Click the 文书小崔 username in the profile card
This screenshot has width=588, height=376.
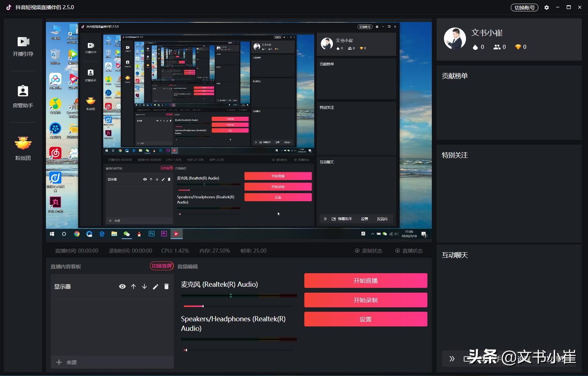[x=487, y=33]
